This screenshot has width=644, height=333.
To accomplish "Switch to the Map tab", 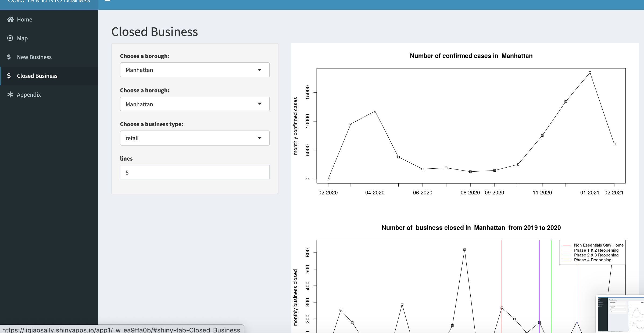I will coord(22,38).
